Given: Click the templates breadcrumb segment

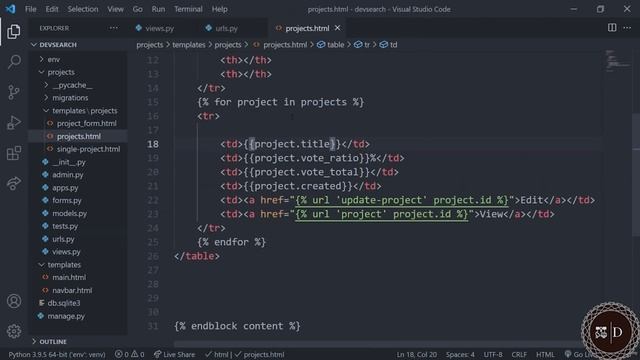Looking at the screenshot, I should (189, 44).
